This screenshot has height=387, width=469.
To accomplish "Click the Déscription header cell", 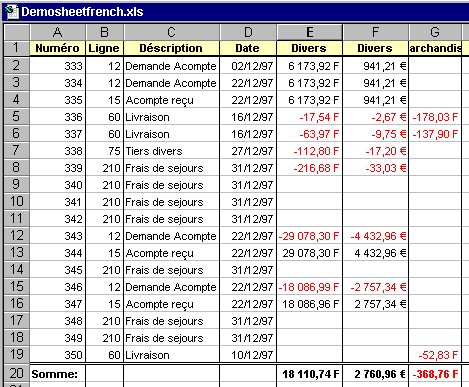I will click(x=171, y=48).
